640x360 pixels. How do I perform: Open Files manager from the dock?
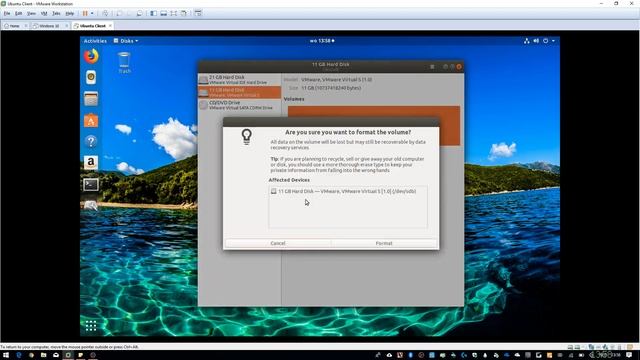(x=91, y=99)
